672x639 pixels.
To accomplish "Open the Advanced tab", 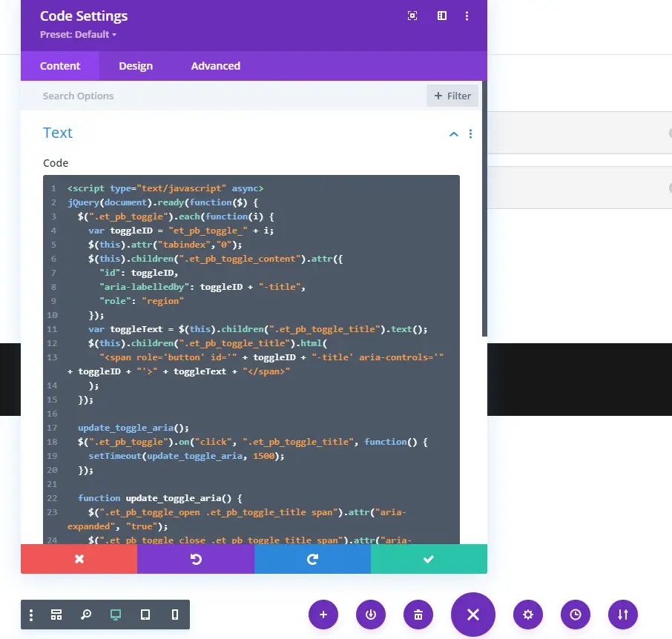I will coord(215,66).
